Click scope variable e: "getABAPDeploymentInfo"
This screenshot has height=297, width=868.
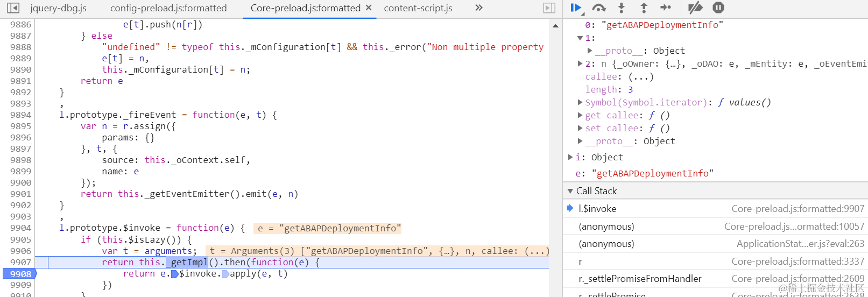point(644,173)
